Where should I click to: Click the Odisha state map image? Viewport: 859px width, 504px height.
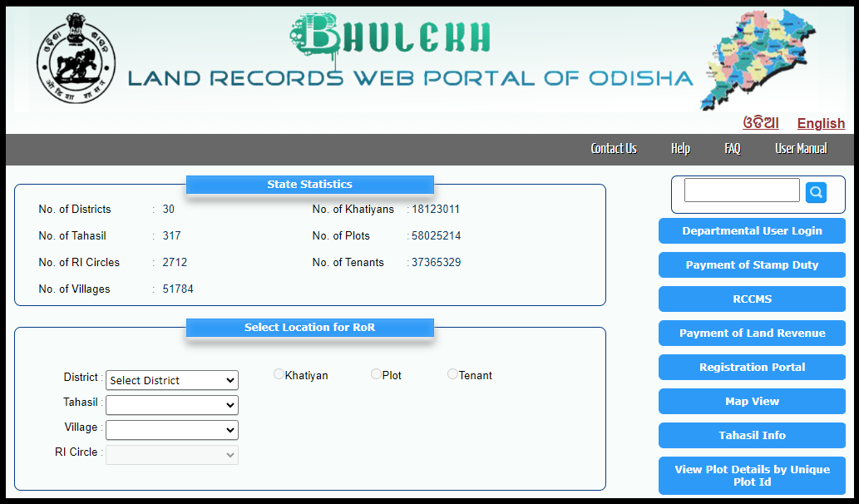757,59
